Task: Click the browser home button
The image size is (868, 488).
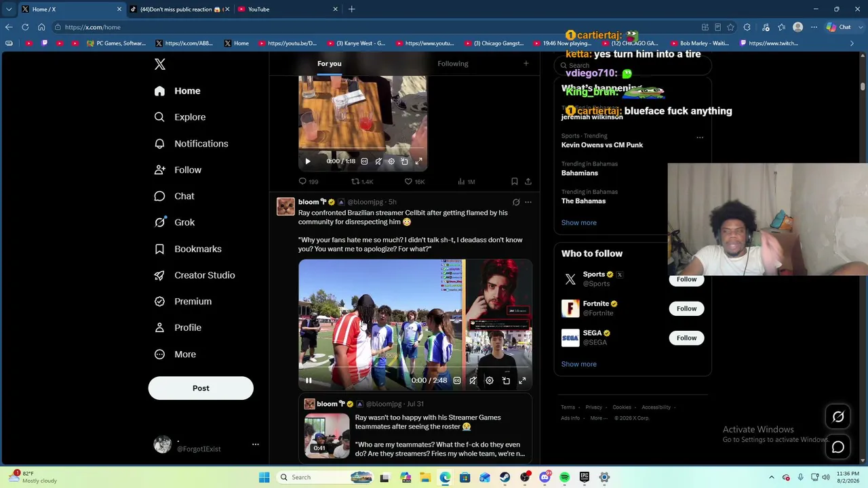Action: pyautogui.click(x=41, y=27)
